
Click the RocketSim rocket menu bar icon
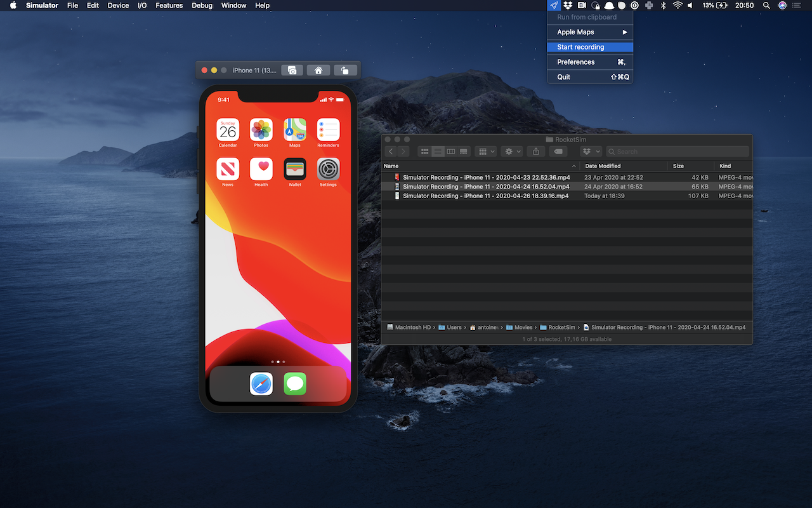pyautogui.click(x=554, y=5)
